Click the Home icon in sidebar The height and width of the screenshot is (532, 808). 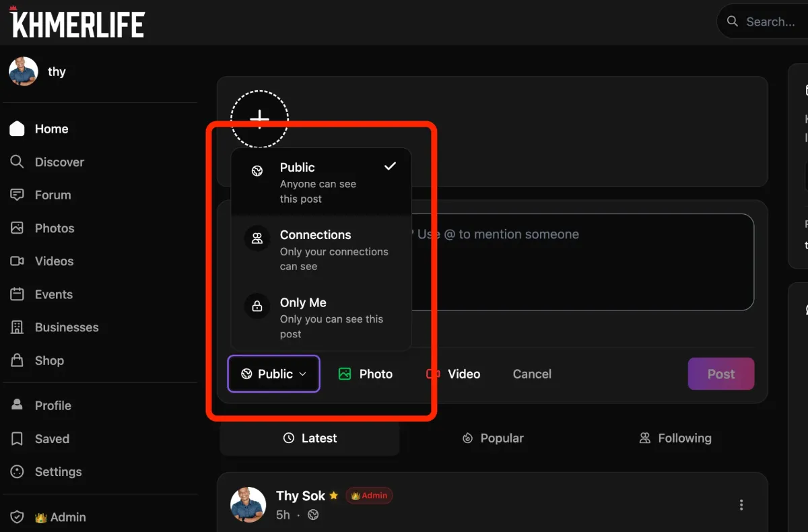tap(18, 129)
